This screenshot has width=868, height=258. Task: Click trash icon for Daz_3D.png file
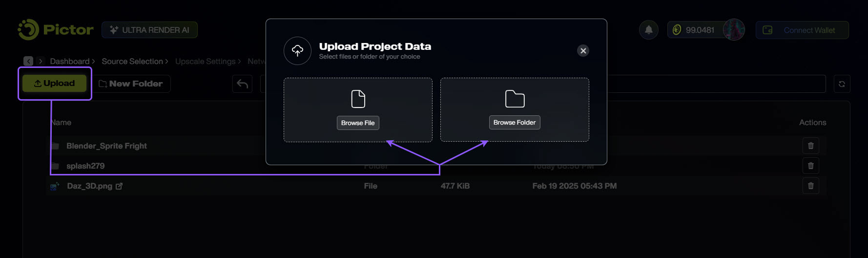(x=810, y=186)
